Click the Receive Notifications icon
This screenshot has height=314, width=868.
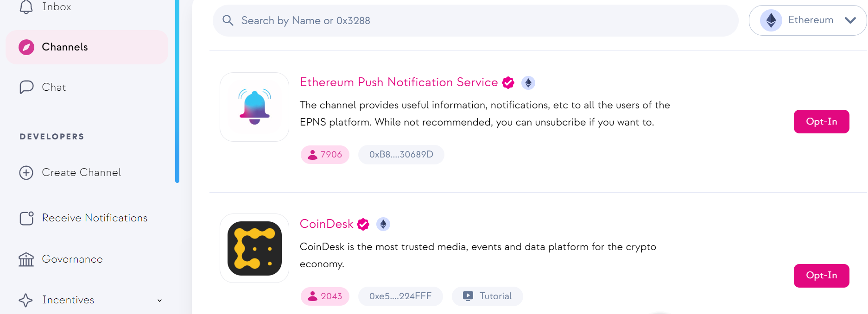(26, 218)
